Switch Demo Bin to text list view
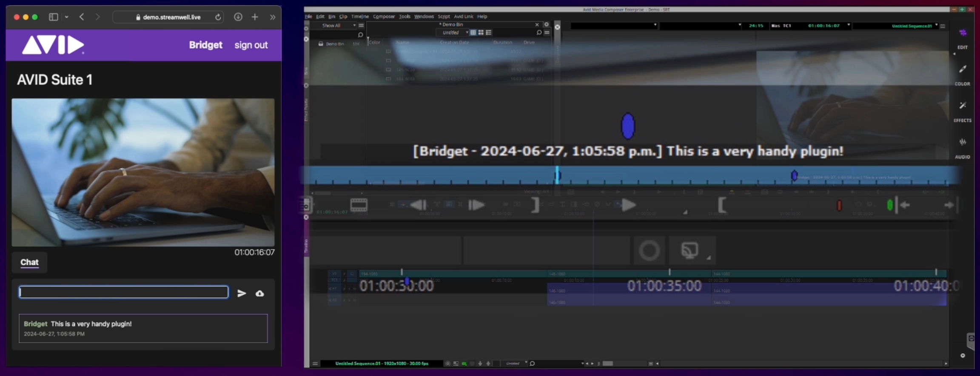This screenshot has width=980, height=376. coord(473,33)
